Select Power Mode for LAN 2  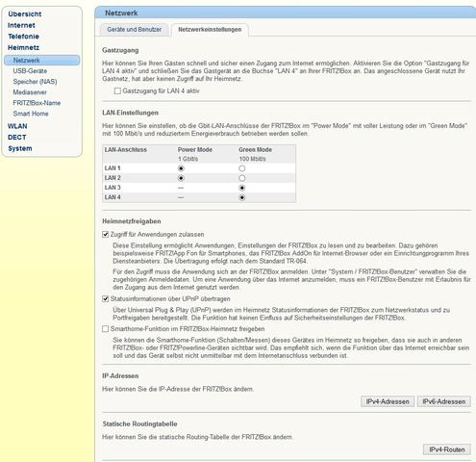tap(181, 178)
